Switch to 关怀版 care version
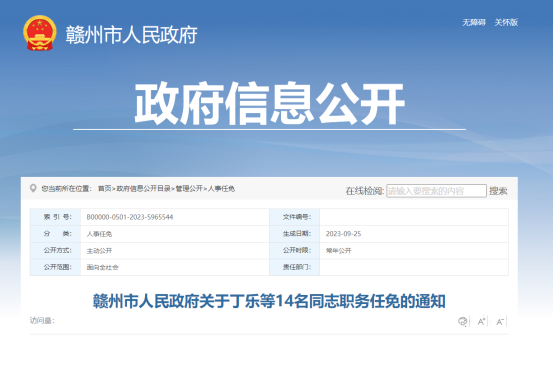Image resolution: width=554 pixels, height=390 pixels. [x=506, y=23]
